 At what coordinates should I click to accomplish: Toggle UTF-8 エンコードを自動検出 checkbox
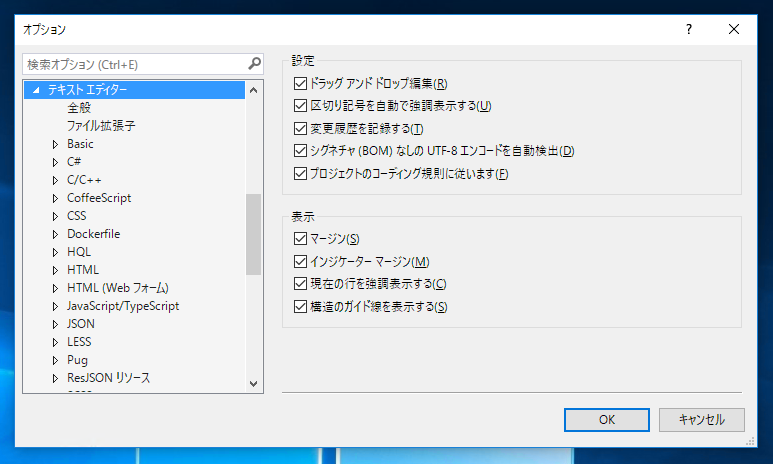pos(300,150)
